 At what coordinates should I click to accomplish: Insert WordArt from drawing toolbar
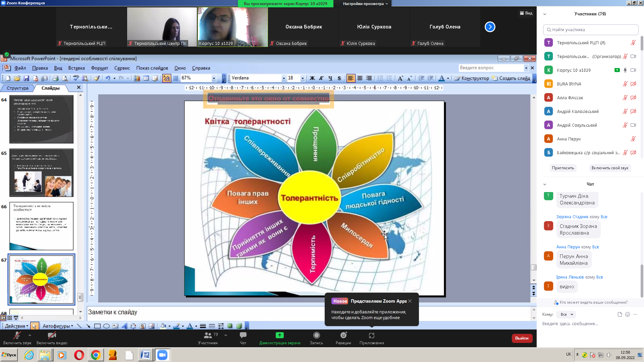click(x=124, y=326)
